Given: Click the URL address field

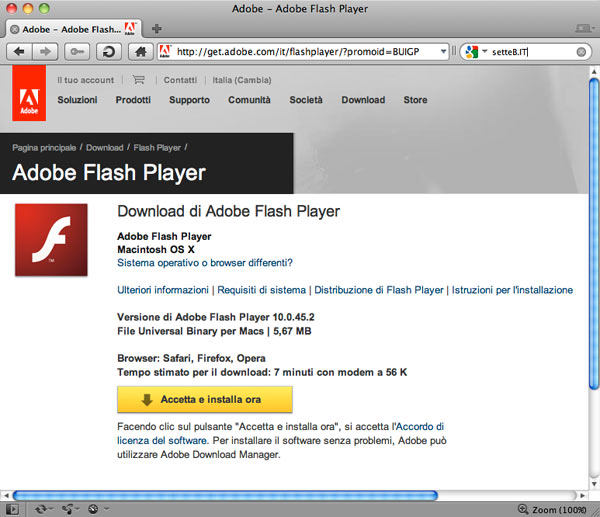Looking at the screenshot, I should pos(300,51).
